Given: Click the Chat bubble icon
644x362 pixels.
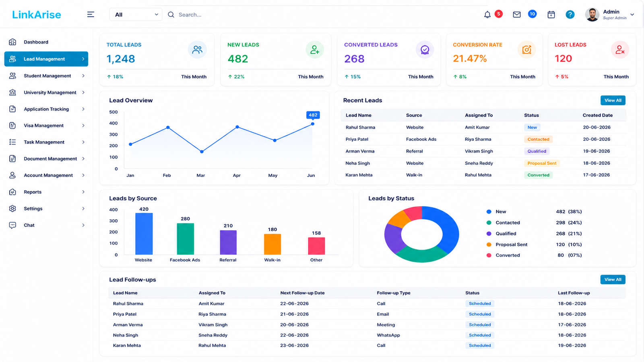Looking at the screenshot, I should point(12,225).
